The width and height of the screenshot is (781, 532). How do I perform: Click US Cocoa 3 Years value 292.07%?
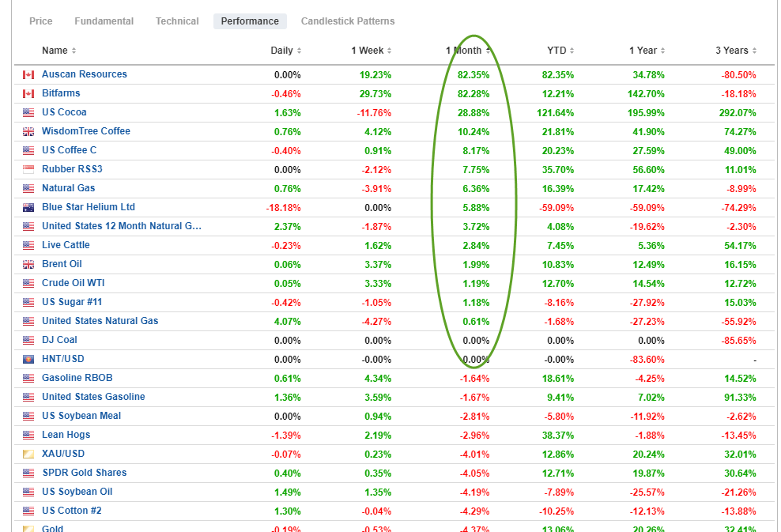tap(738, 113)
